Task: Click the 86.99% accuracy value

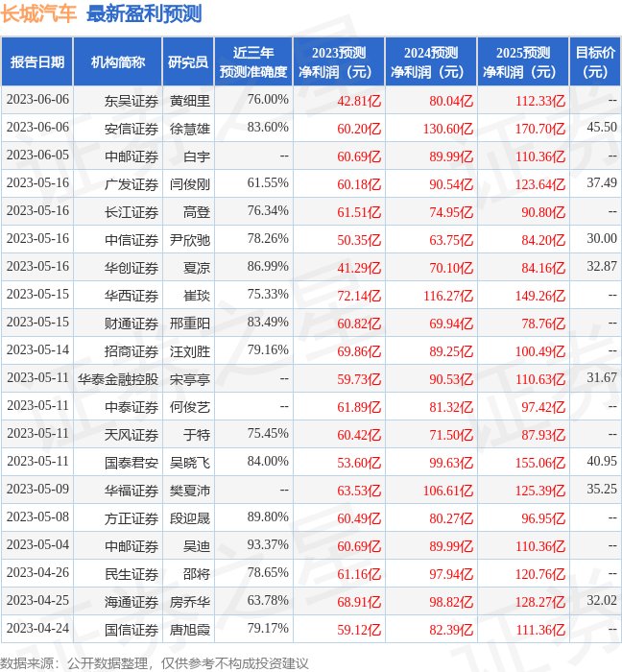Action: pos(268,266)
